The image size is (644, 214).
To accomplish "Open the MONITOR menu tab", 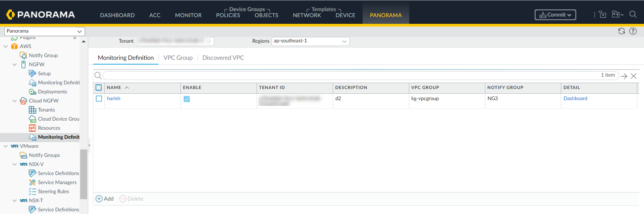I will tap(188, 15).
